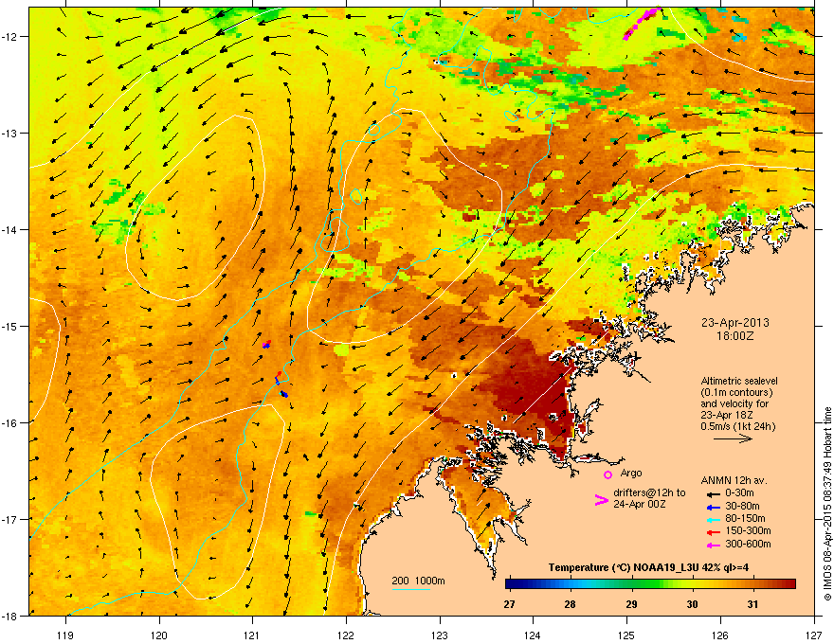834x644 pixels.
Task: Click the 'ANMN 12h av.' heading
Action: click(734, 481)
